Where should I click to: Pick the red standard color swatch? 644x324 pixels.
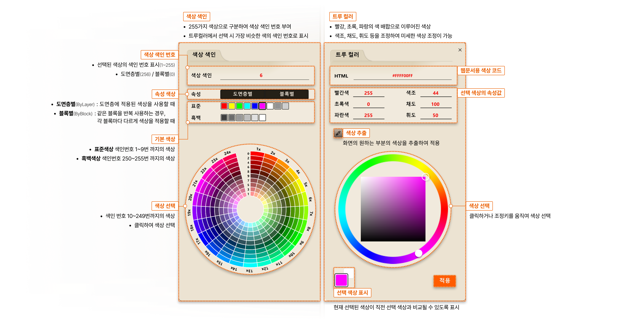[x=224, y=106]
